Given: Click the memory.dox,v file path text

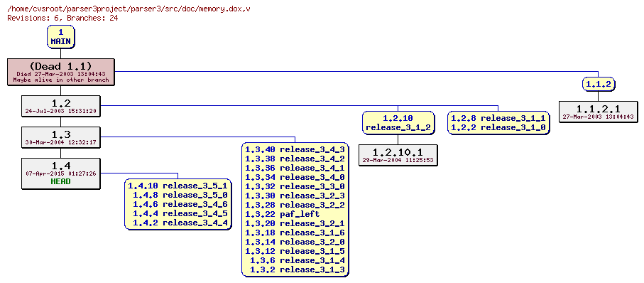Looking at the screenshot, I should pos(129,9).
